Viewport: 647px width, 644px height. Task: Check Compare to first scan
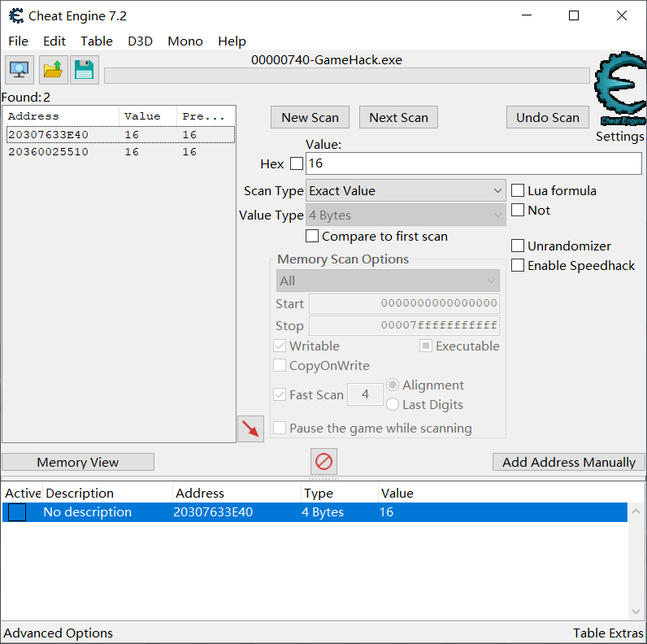pos(312,236)
